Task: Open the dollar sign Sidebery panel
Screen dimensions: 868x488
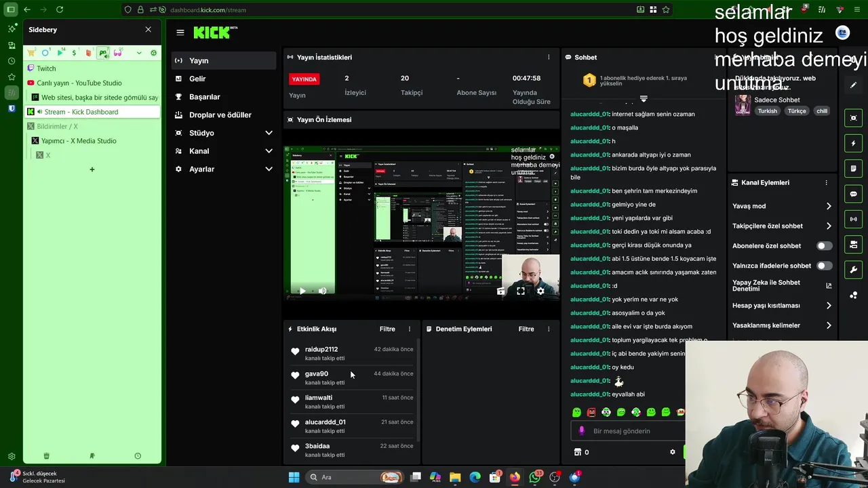Action: point(74,53)
